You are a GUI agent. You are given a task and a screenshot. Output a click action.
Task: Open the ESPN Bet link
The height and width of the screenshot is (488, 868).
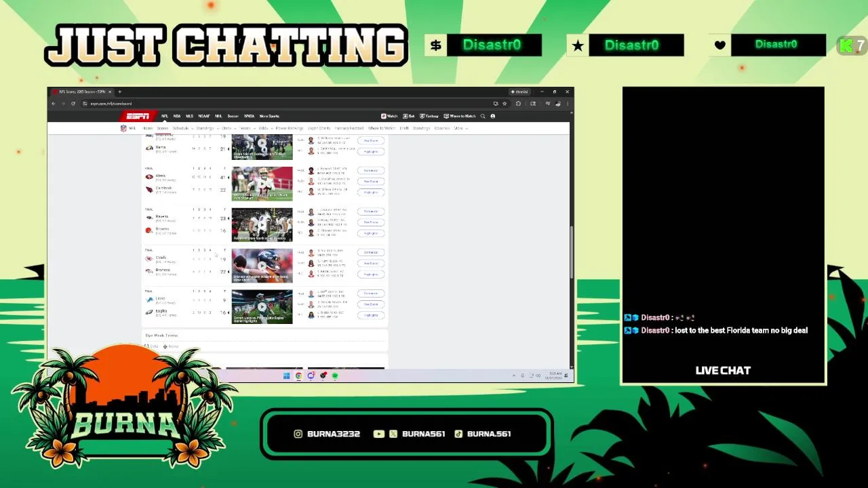(x=408, y=116)
